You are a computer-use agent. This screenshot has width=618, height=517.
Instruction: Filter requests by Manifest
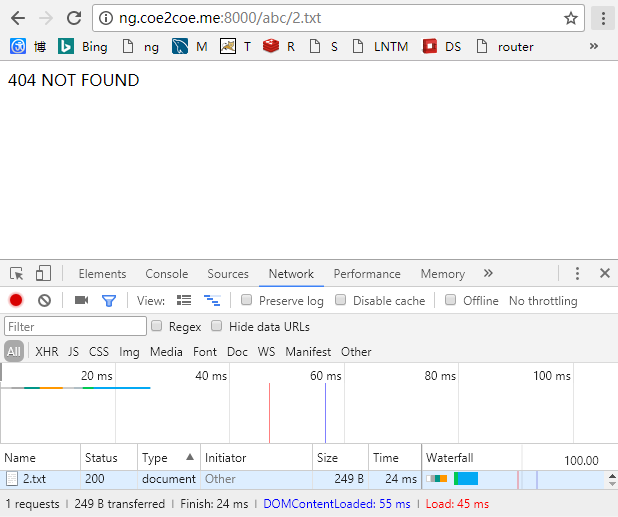click(x=308, y=351)
